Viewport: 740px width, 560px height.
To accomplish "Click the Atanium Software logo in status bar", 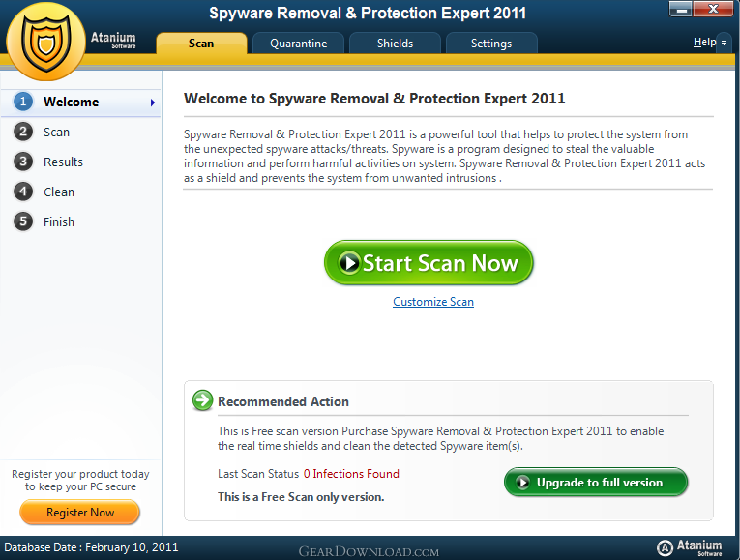I will [689, 547].
